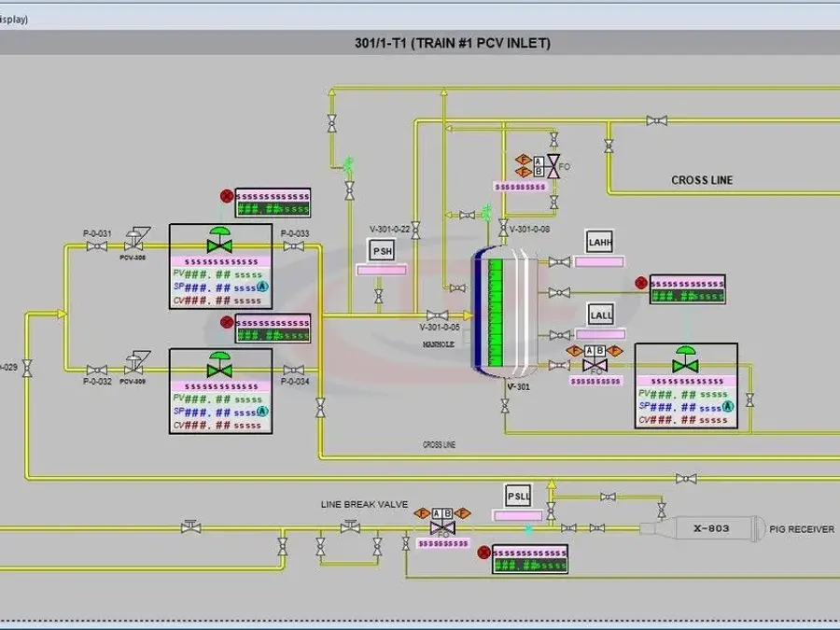
Task: Select shutdown valve at V-301 bottom outlet
Action: pos(595,365)
